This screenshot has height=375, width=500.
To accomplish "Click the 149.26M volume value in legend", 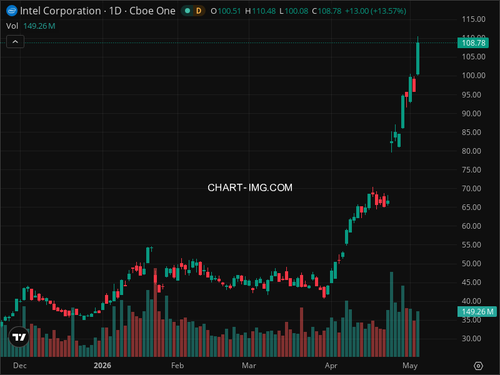I will [x=39, y=26].
